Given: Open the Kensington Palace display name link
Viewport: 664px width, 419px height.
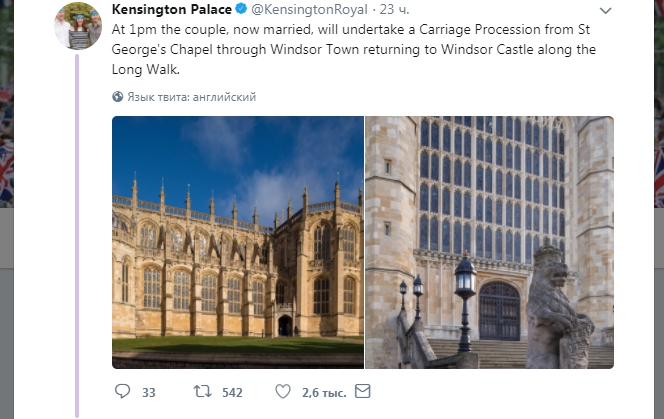Looking at the screenshot, I should pyautogui.click(x=172, y=9).
